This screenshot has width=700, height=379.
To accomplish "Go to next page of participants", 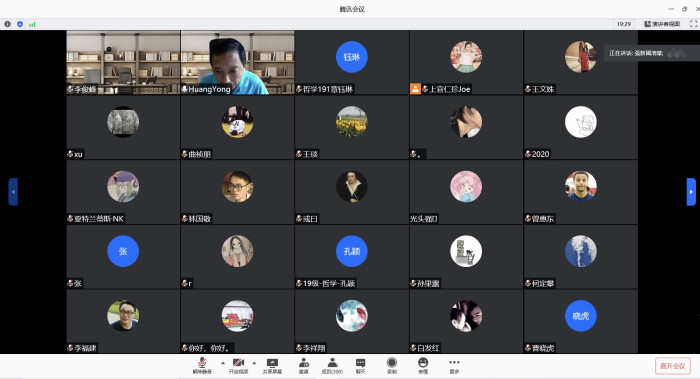I will [691, 192].
